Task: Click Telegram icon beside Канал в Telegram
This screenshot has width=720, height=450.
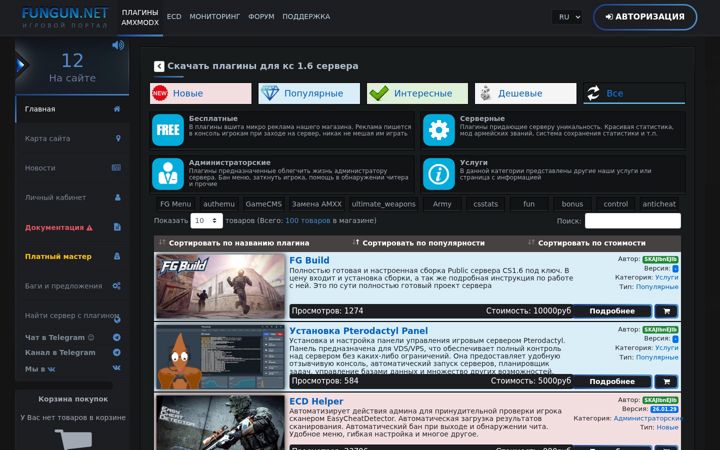Action: tap(117, 352)
